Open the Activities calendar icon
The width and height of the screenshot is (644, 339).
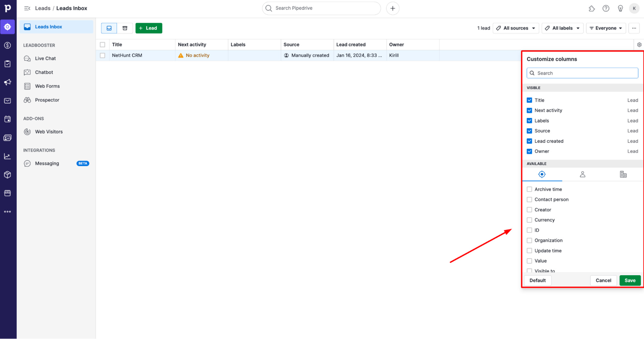pos(7,119)
